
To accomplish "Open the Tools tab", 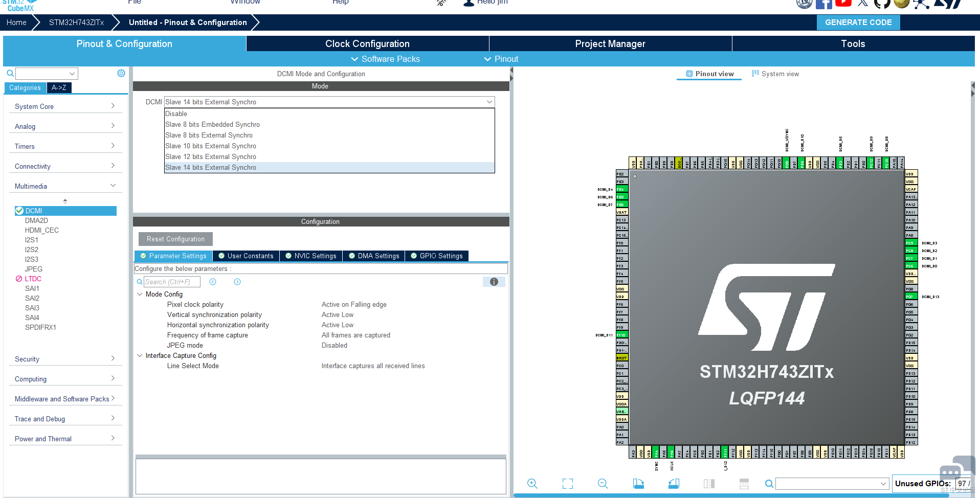I will 853,43.
